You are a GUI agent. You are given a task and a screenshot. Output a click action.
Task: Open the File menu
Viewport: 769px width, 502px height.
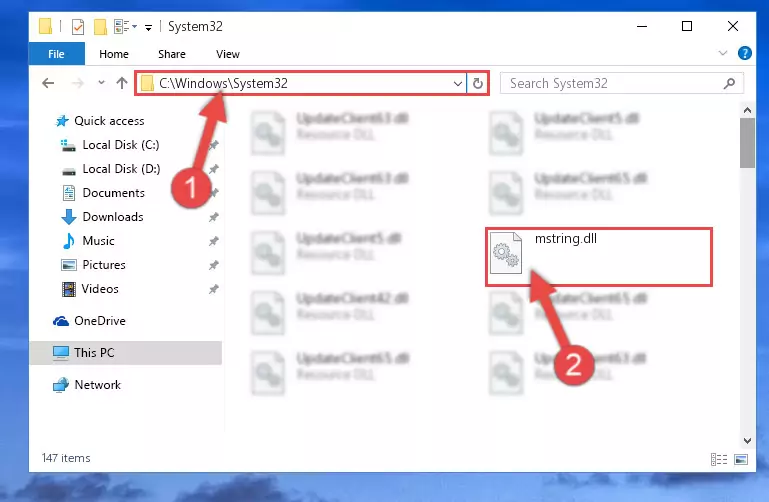coord(56,54)
